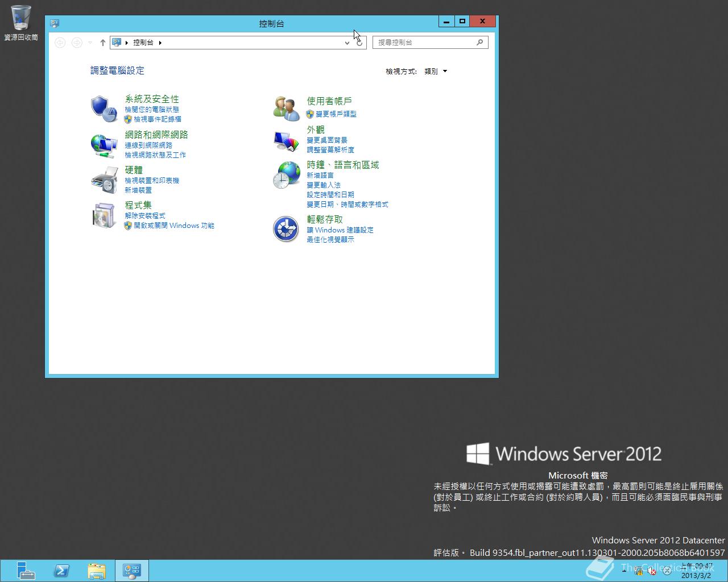Click 開啟或關閉 Windows 功能 link

174,226
